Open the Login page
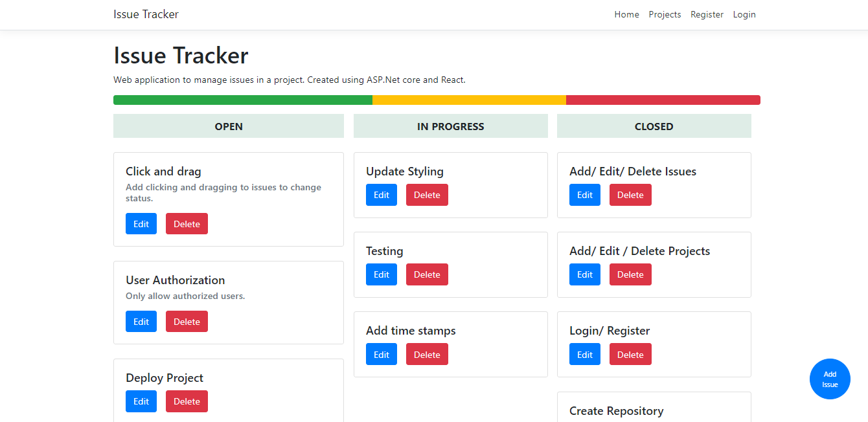Screen dimensions: 868x422 pos(744,14)
